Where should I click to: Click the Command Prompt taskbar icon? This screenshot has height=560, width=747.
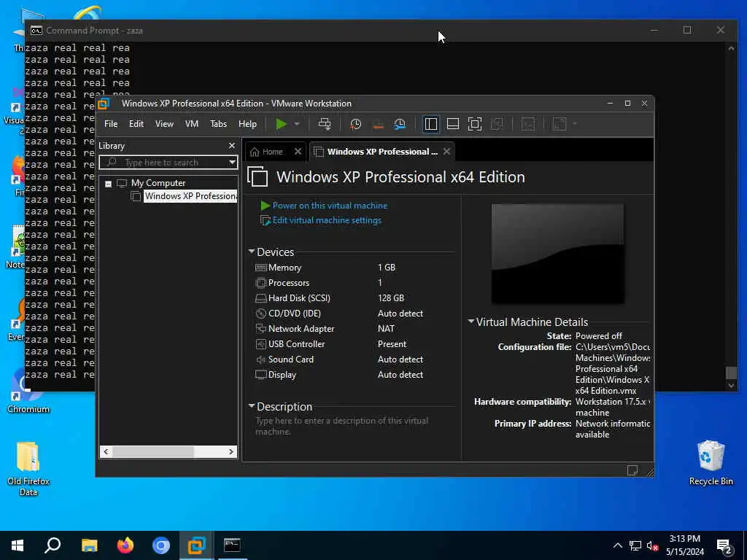[x=232, y=545]
